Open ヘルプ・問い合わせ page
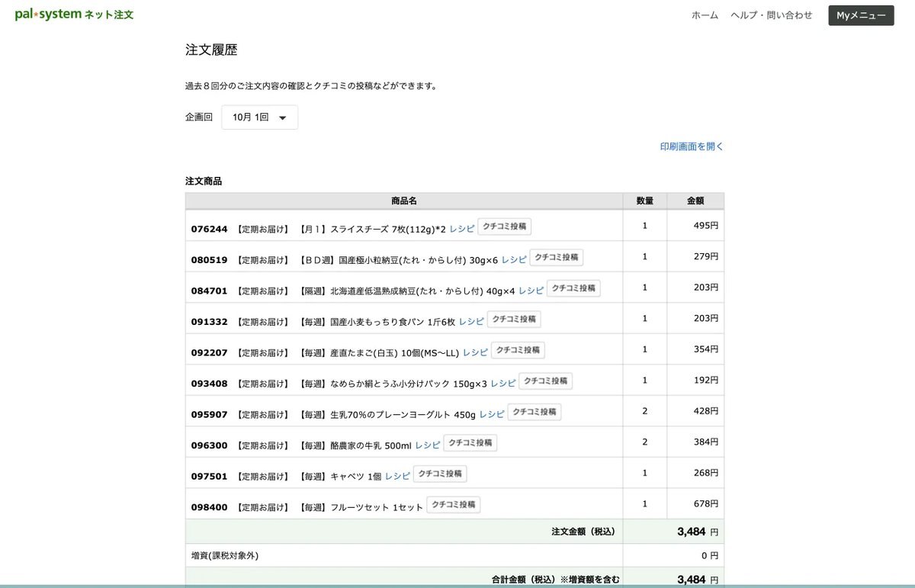The height and width of the screenshot is (588, 915). click(x=772, y=15)
